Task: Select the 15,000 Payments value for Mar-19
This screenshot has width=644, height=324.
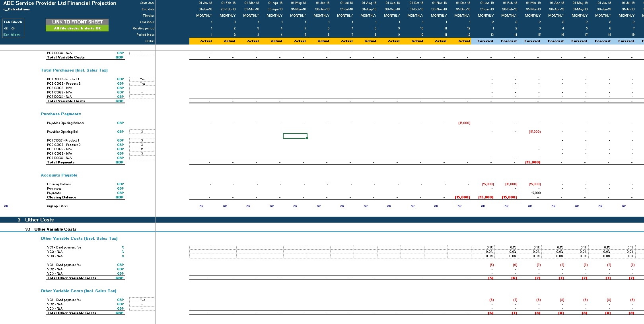Action: tap(536, 193)
